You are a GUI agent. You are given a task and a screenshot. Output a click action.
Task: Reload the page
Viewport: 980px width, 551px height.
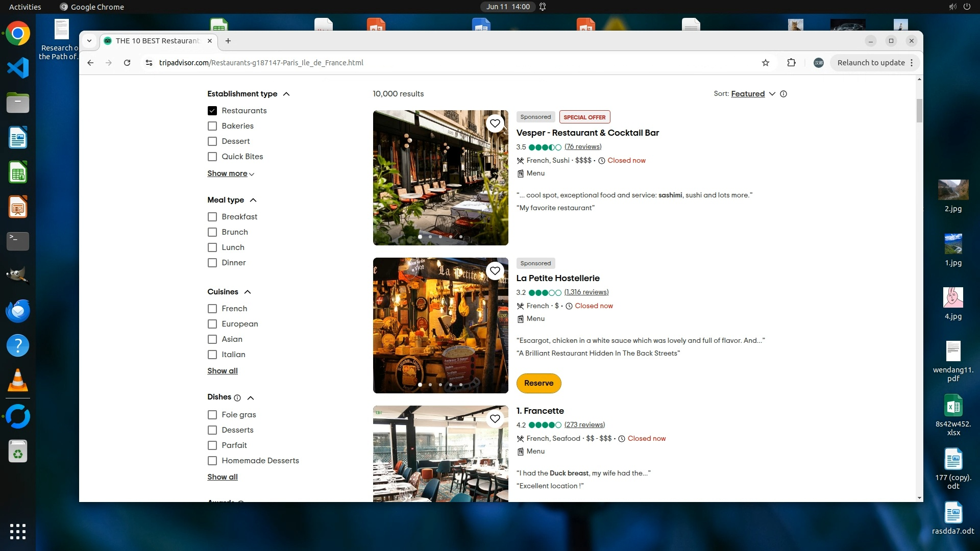[x=127, y=63]
